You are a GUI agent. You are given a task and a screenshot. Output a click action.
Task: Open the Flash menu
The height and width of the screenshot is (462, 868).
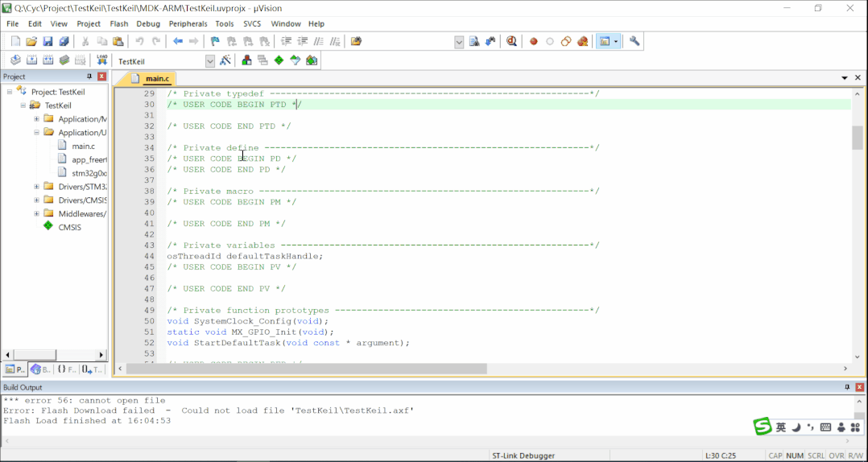pyautogui.click(x=119, y=24)
